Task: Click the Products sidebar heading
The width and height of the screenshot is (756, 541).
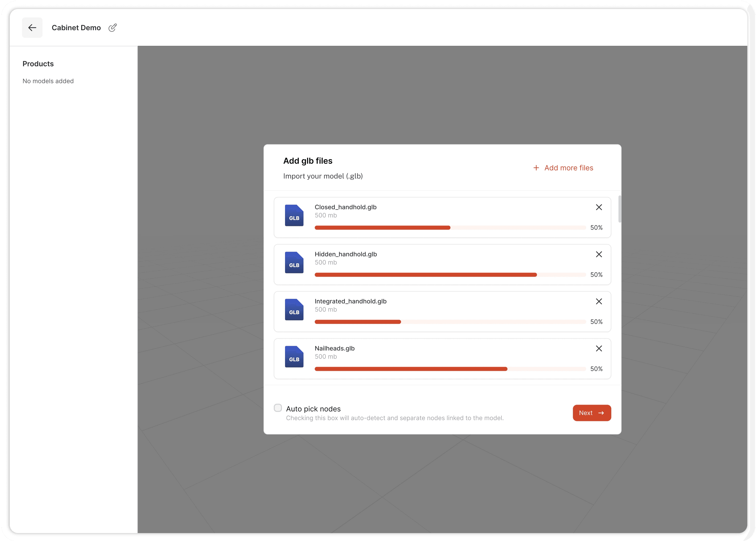Action: click(x=38, y=64)
